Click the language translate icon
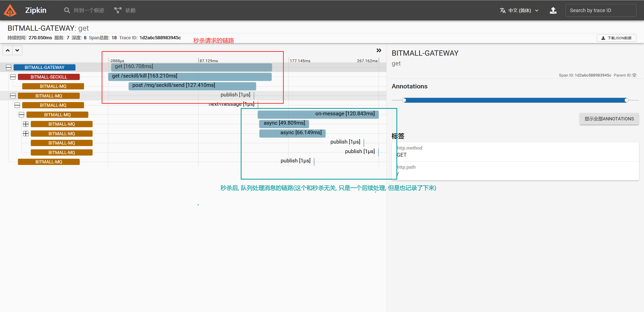 point(502,11)
